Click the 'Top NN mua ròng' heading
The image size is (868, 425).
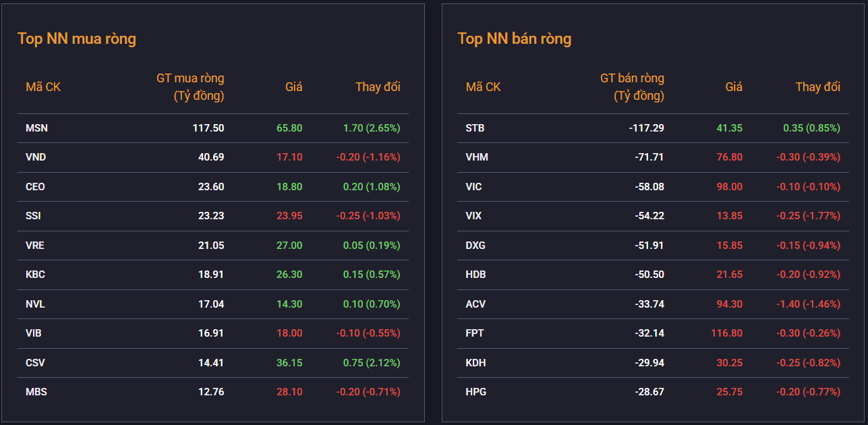pyautogui.click(x=77, y=38)
